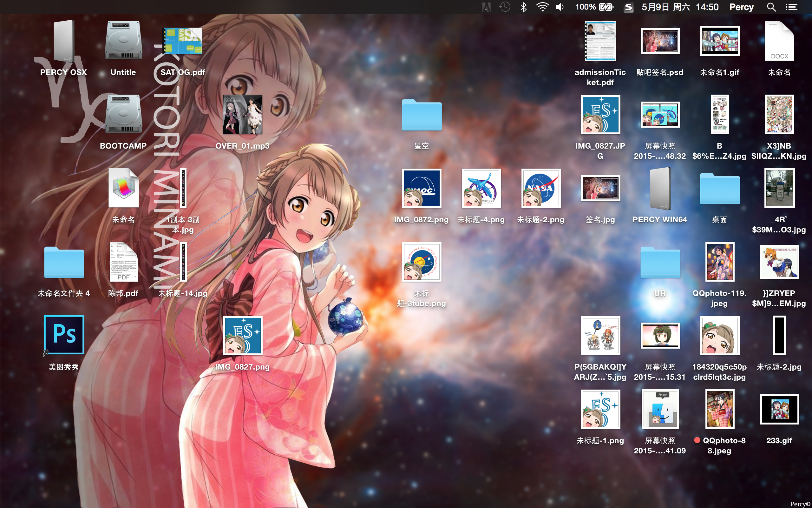Viewport: 812px width, 508px height.
Task: Select the PERCY WIN64 drive icon
Action: pos(660,188)
